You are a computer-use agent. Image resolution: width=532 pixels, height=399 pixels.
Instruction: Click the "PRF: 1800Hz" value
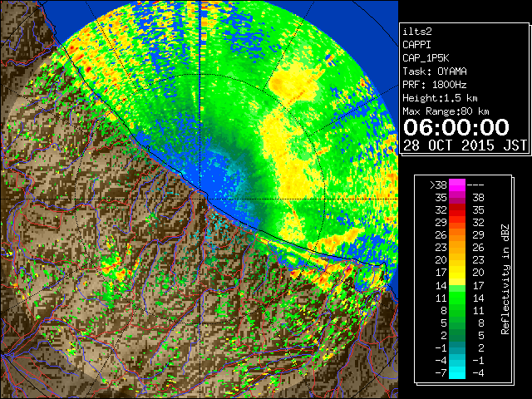pyautogui.click(x=435, y=85)
